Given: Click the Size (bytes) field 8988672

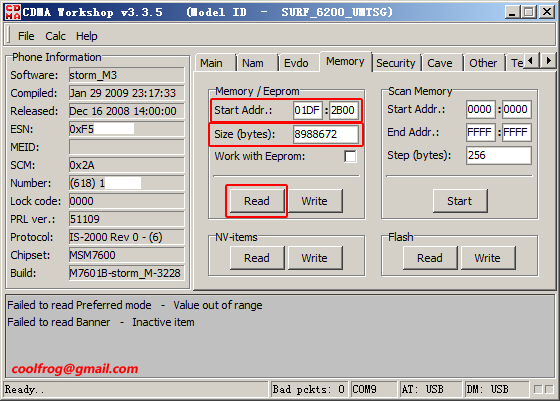Looking at the screenshot, I should [325, 134].
